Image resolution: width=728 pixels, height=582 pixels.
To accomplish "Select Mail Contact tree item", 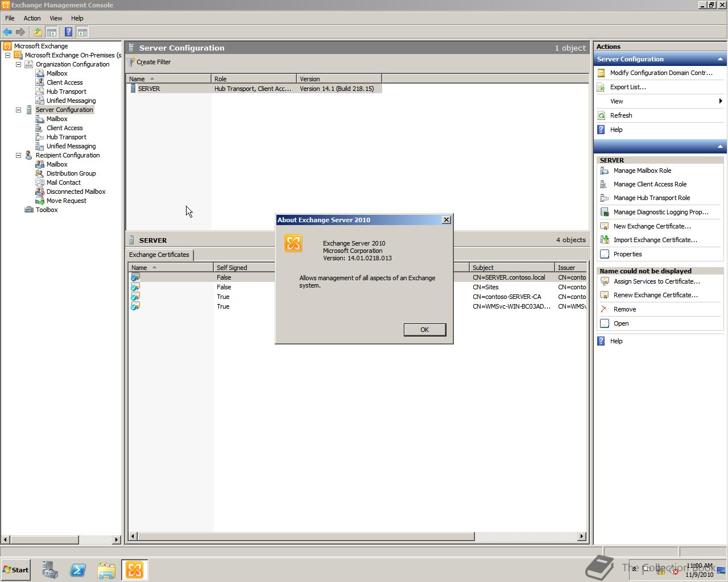I will [x=64, y=182].
